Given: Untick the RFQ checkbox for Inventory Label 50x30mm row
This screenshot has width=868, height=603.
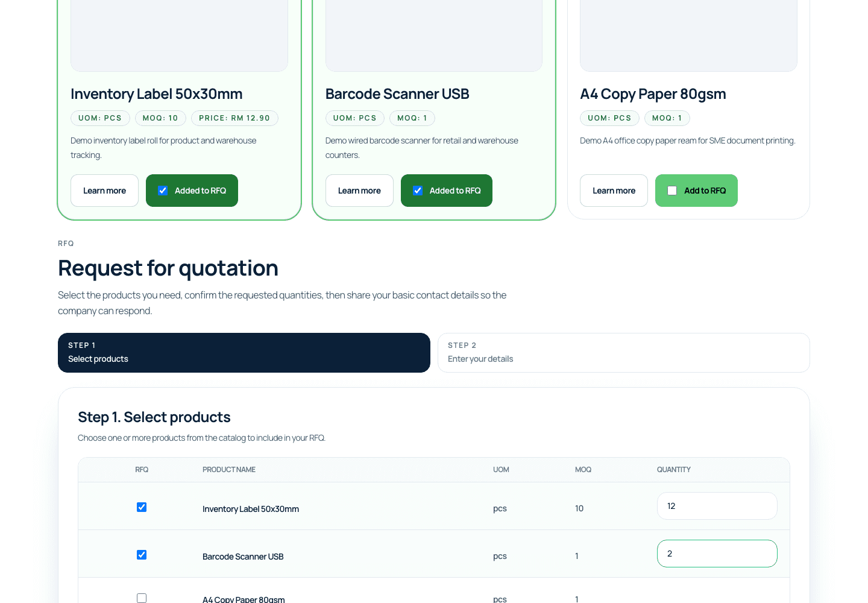Looking at the screenshot, I should pyautogui.click(x=142, y=507).
